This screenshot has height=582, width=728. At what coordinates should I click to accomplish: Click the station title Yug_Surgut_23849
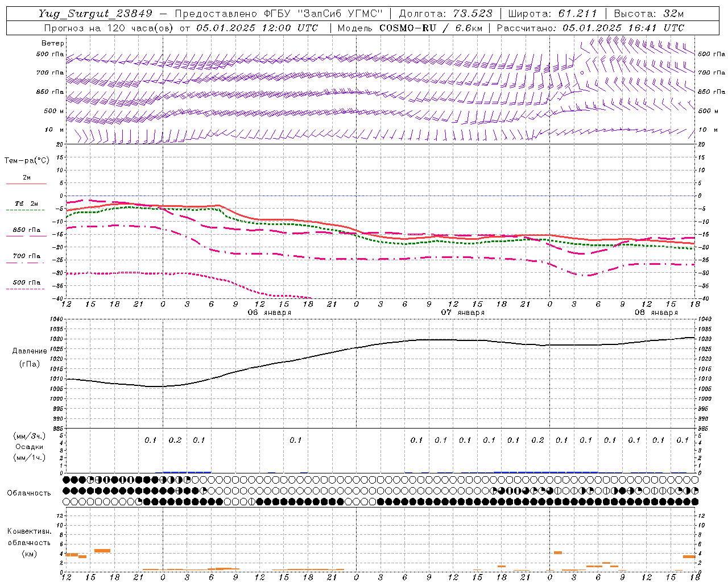[96, 14]
